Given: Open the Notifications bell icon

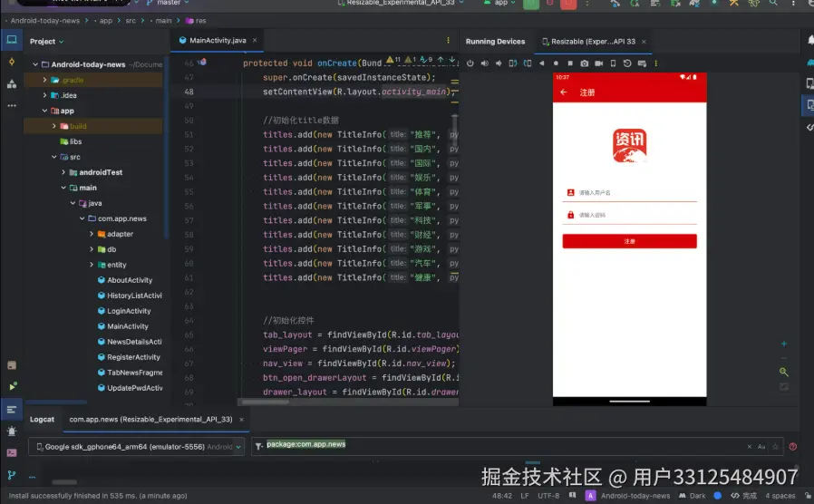Looking at the screenshot, I should tap(810, 40).
